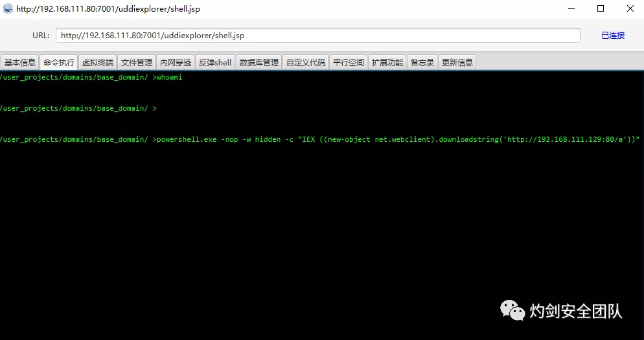Image resolution: width=644 pixels, height=340 pixels.
Task: Select the 已连接 connection status link
Action: click(613, 36)
